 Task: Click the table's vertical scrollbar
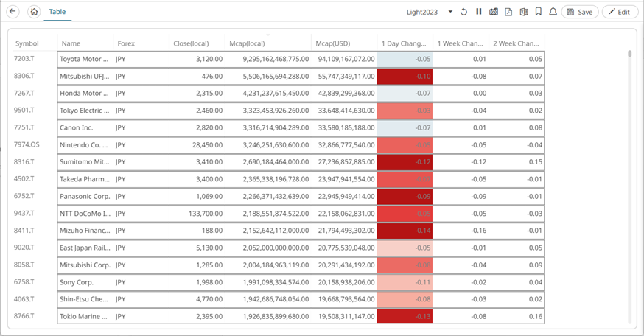[x=629, y=55]
